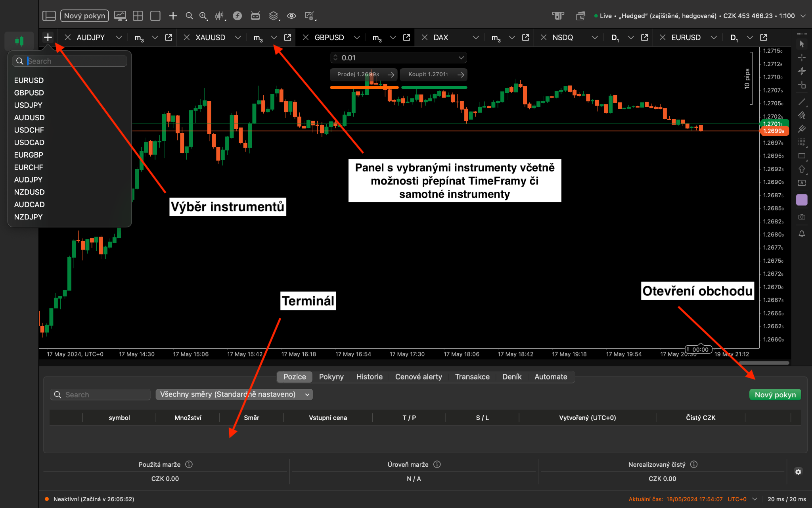Expand the XAUUSD symbol dropdown
Viewport: 812px width, 508px height.
(237, 37)
